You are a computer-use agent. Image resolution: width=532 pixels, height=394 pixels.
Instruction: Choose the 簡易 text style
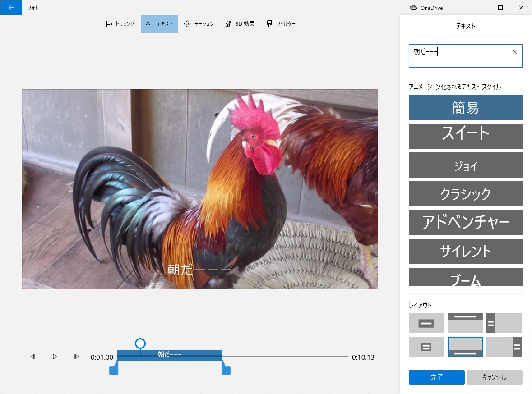coord(466,107)
